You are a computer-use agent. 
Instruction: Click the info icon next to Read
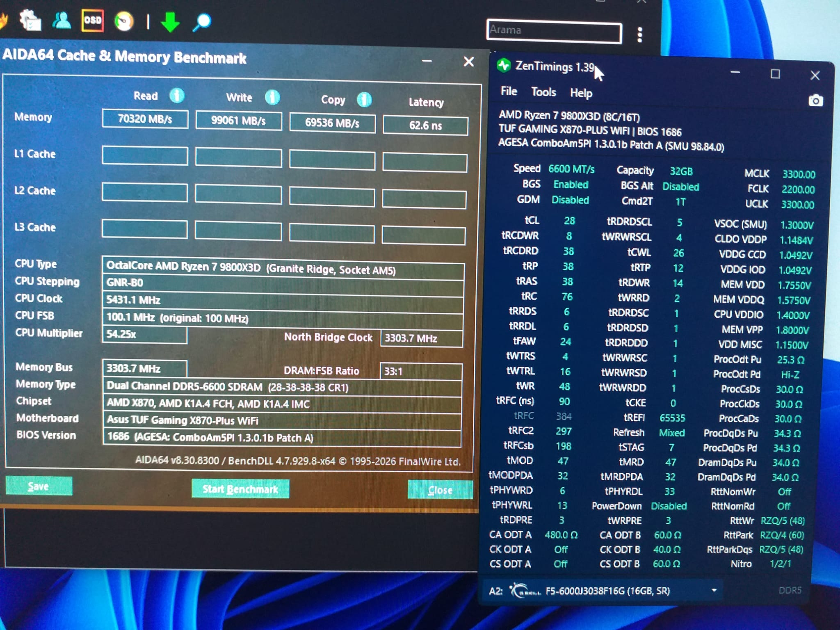pyautogui.click(x=177, y=96)
